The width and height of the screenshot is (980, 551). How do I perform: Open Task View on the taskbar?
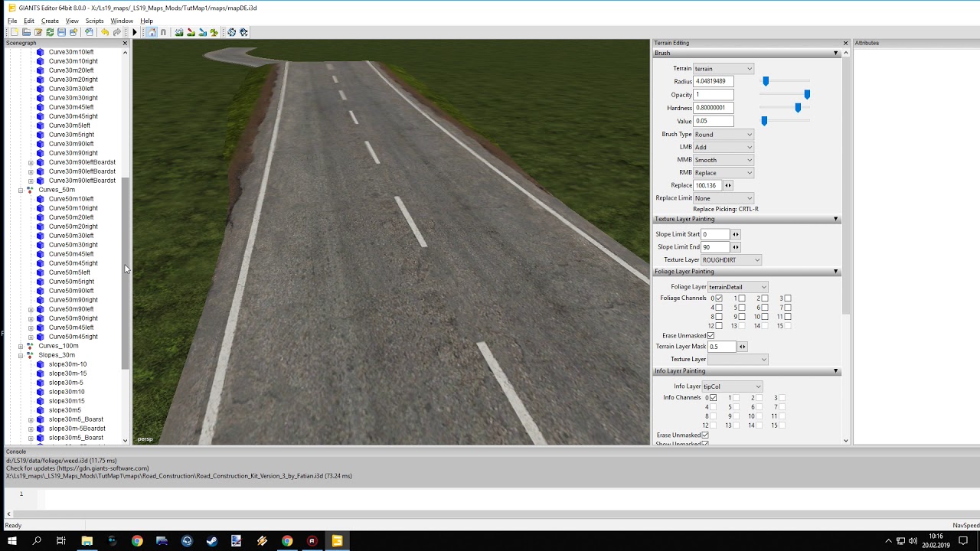[x=61, y=541]
